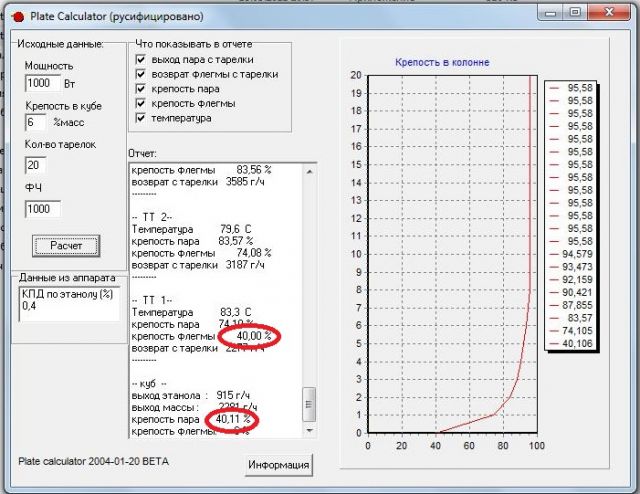Focus the 'Кол-во тарелок' field
The width and height of the screenshot is (640, 494).
(36, 165)
